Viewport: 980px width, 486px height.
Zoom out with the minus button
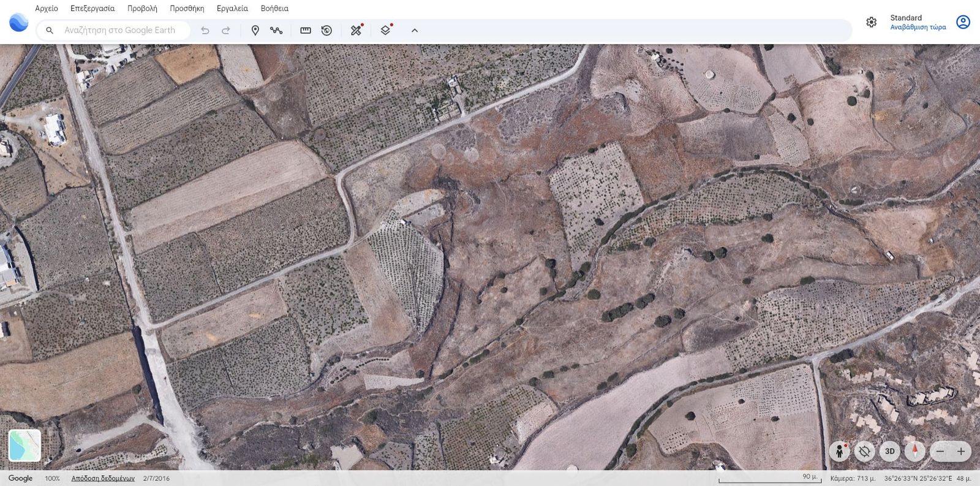point(940,452)
